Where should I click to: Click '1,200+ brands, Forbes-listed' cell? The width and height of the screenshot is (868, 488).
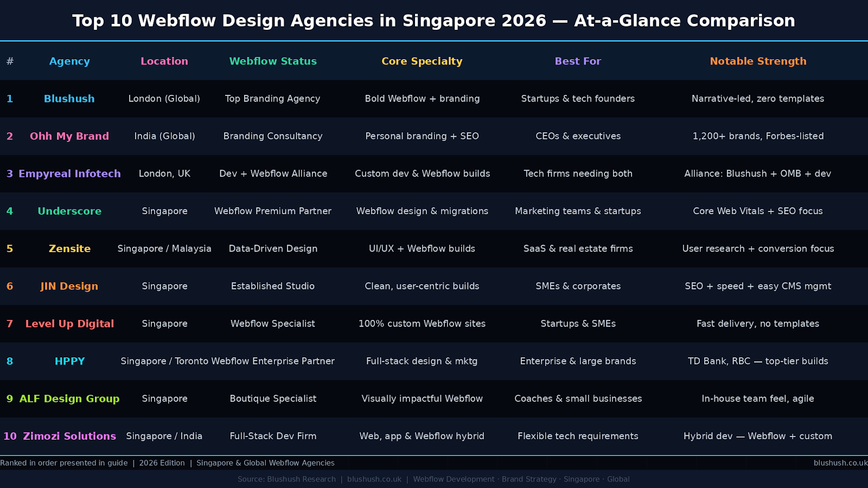click(758, 136)
